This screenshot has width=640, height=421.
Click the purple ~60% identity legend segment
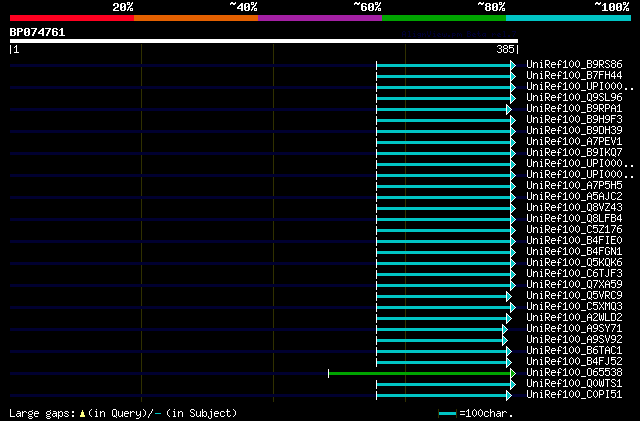(320, 18)
